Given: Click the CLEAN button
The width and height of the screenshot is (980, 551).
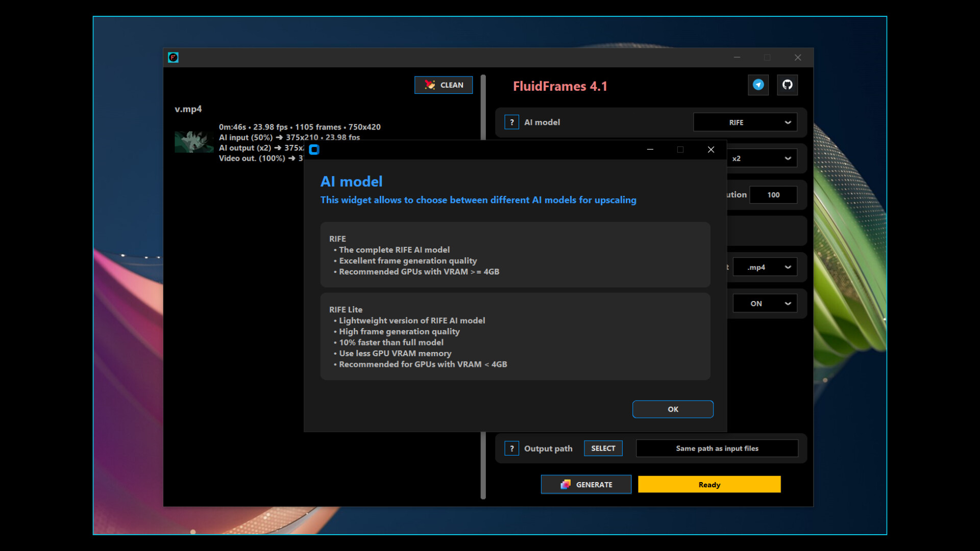Looking at the screenshot, I should pyautogui.click(x=443, y=85).
